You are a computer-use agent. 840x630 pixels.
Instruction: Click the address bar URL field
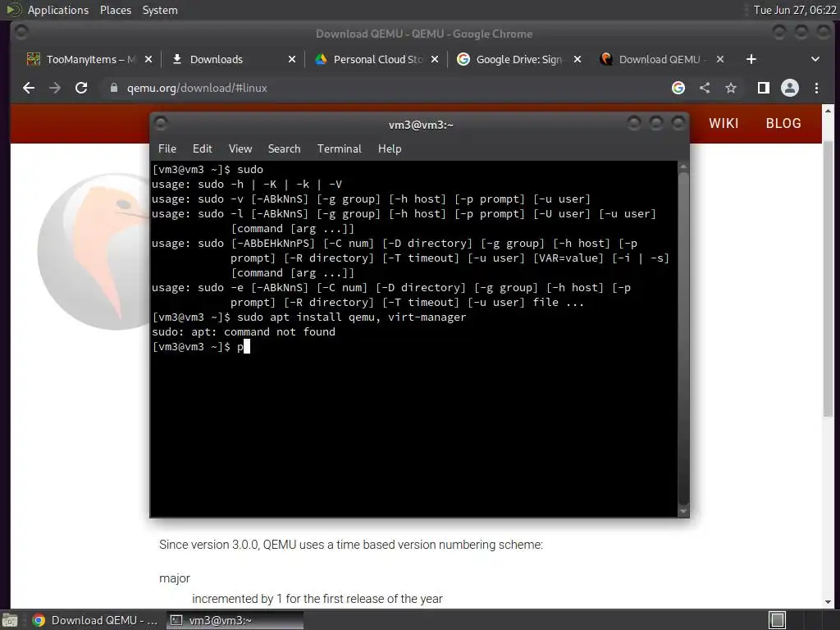[x=386, y=88]
